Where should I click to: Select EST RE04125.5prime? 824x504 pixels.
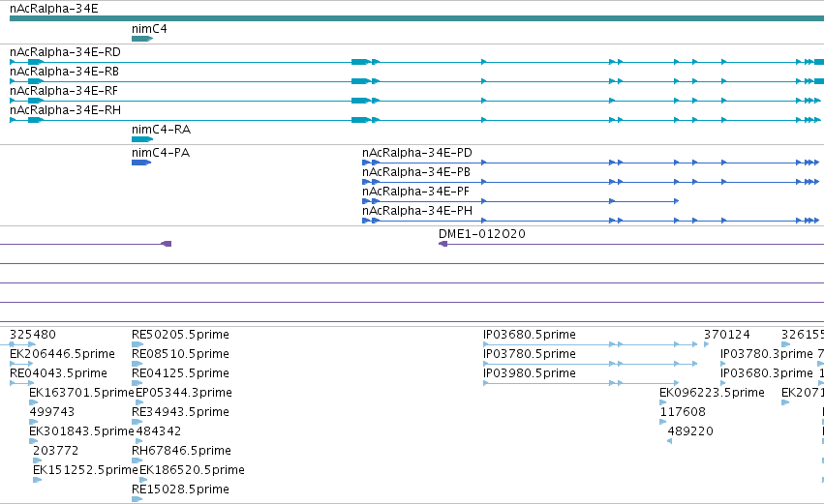(180, 373)
